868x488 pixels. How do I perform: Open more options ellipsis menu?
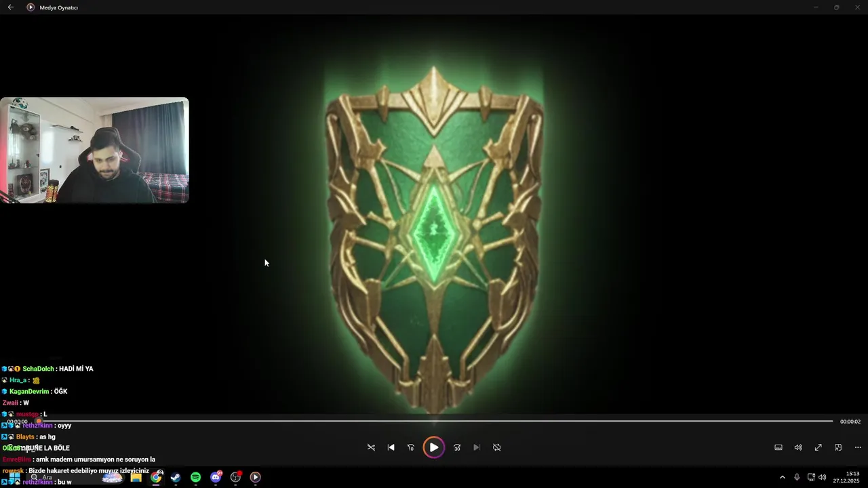click(x=858, y=447)
